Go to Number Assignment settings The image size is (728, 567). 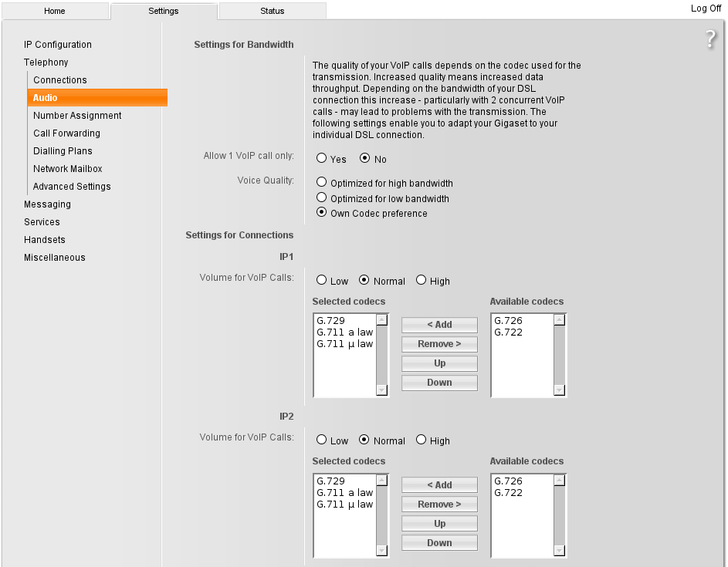[x=77, y=116]
